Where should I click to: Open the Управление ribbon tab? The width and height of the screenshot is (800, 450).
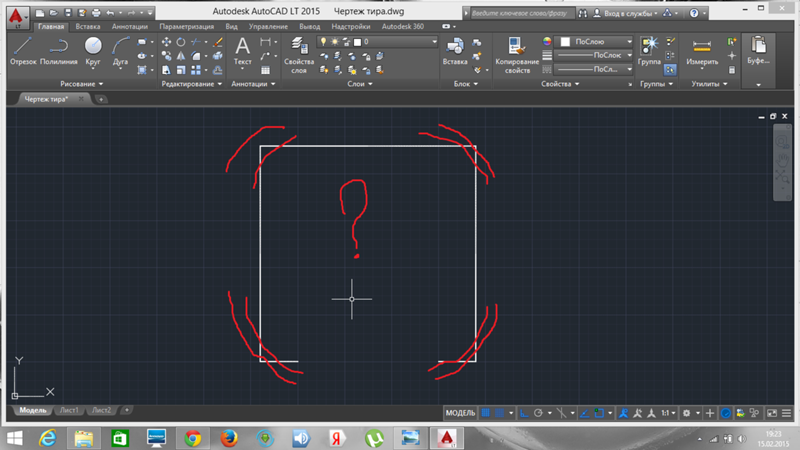(268, 27)
